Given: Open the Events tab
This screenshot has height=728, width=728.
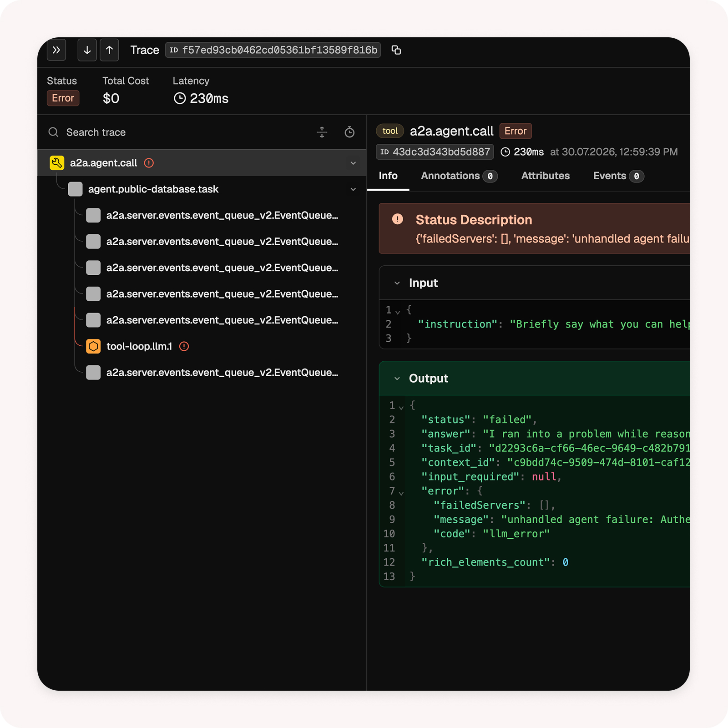Looking at the screenshot, I should point(618,176).
